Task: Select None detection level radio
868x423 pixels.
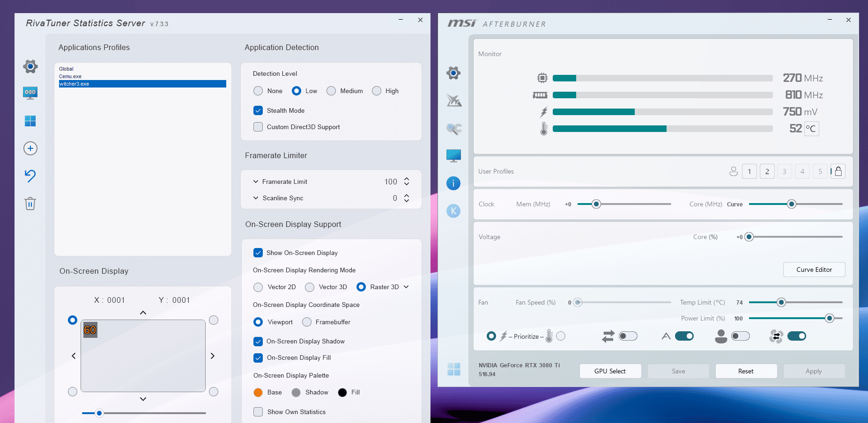Action: [x=258, y=91]
